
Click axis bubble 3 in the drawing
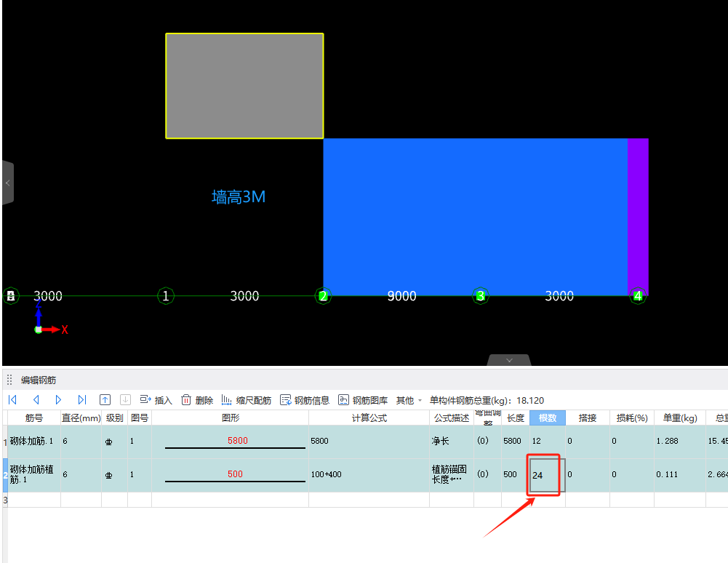point(481,296)
